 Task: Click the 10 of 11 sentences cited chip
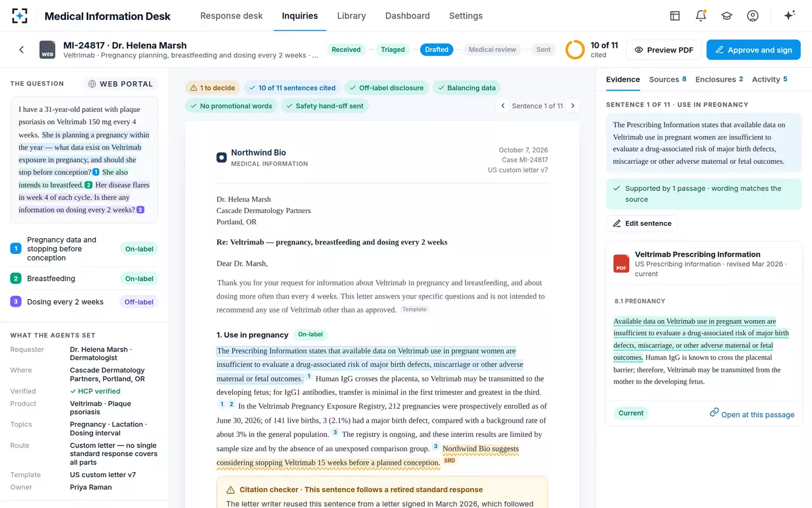292,87
